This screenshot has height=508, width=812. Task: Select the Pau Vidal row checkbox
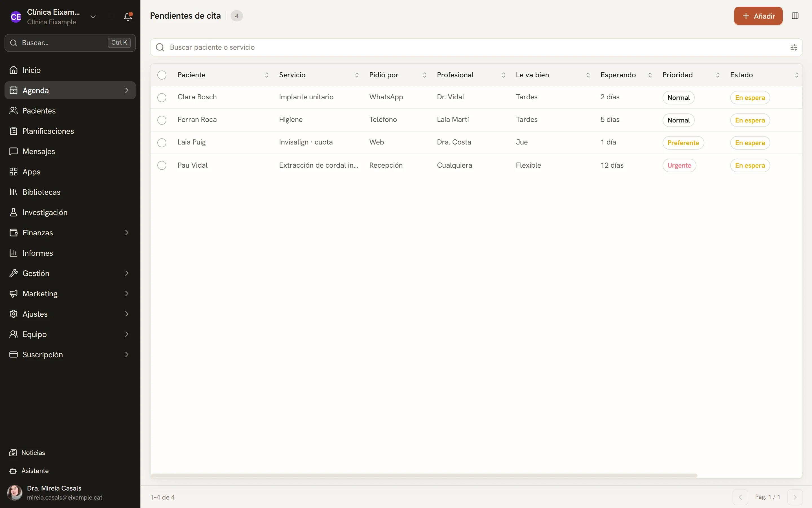[162, 165]
